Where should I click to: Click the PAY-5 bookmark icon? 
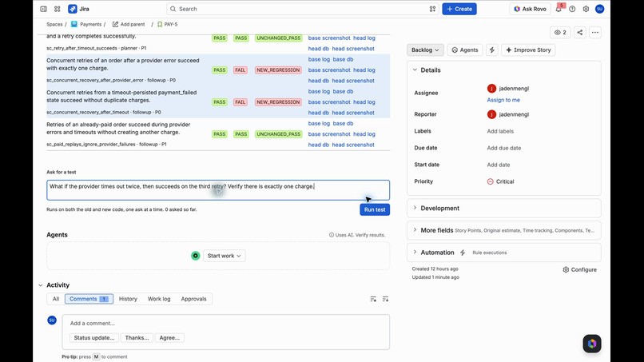point(160,24)
